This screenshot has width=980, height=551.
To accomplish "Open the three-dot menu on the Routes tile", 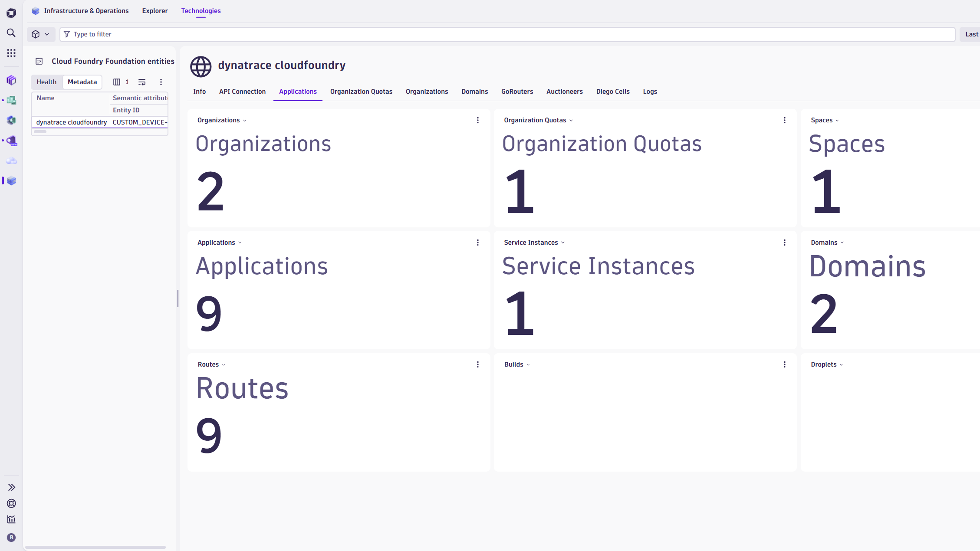I will pos(477,364).
